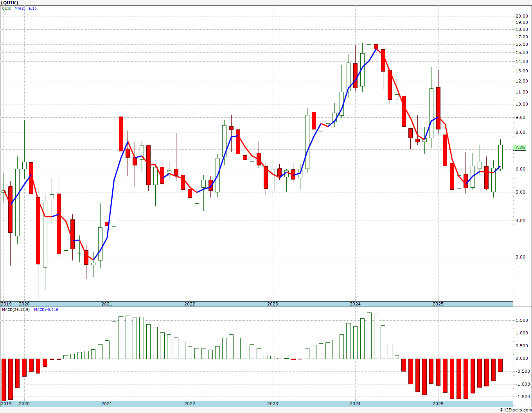Click the 7.26 current price tag
Image resolution: width=532 pixels, height=413 pixels.
coord(520,148)
